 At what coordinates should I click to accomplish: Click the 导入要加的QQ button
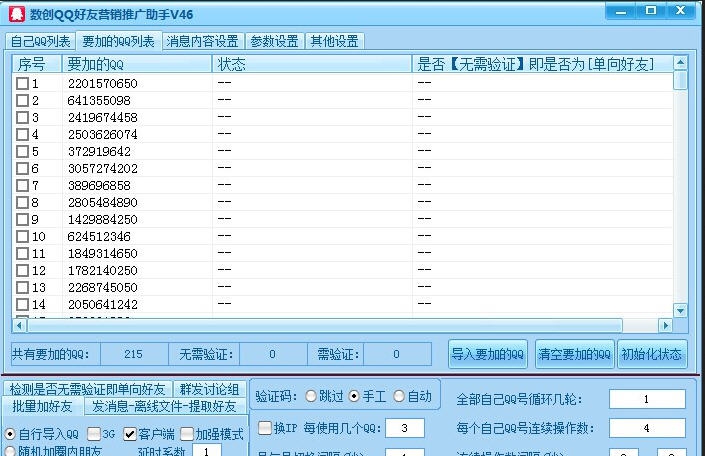pos(488,354)
